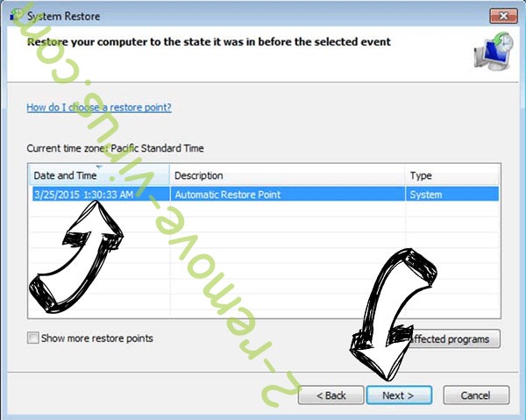Click sort arrow above Date and Time header
The width and height of the screenshot is (526, 420).
[x=99, y=167]
